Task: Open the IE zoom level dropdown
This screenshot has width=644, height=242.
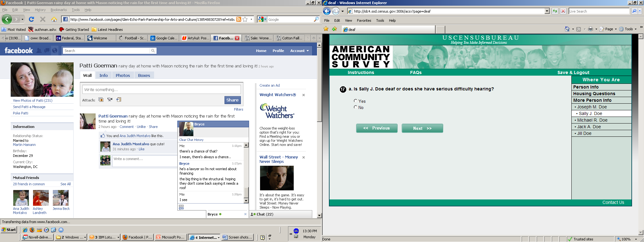Action: pos(636,239)
